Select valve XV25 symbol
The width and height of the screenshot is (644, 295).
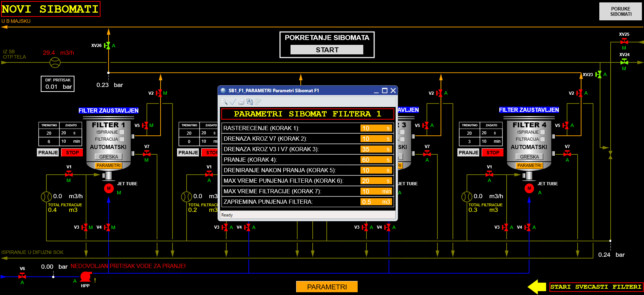pos(624,41)
